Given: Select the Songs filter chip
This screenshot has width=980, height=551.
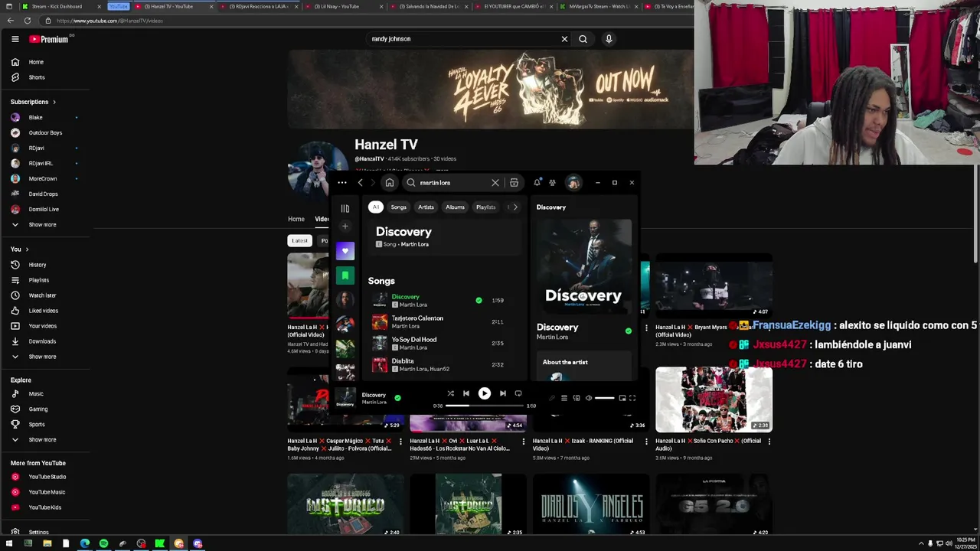Looking at the screenshot, I should coord(398,207).
